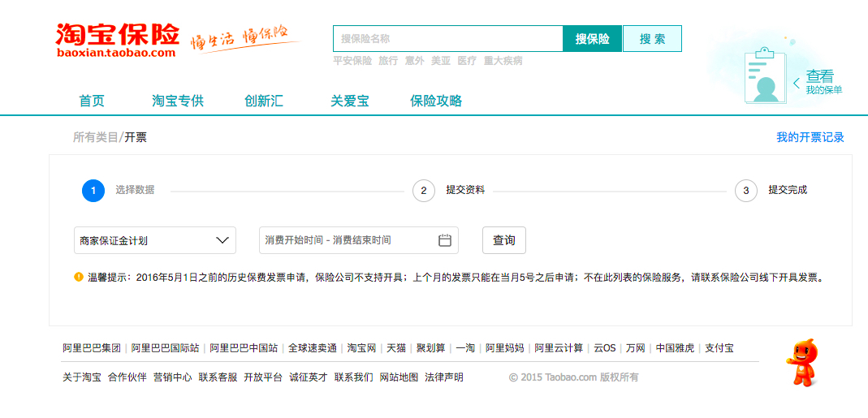
Task: Click step 1 circle 选择数据
Action: click(x=93, y=191)
